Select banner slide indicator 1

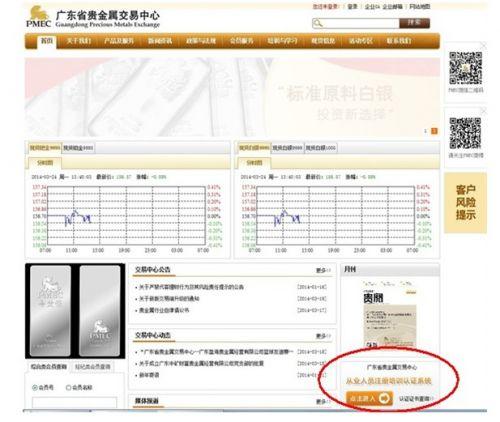tap(426, 131)
